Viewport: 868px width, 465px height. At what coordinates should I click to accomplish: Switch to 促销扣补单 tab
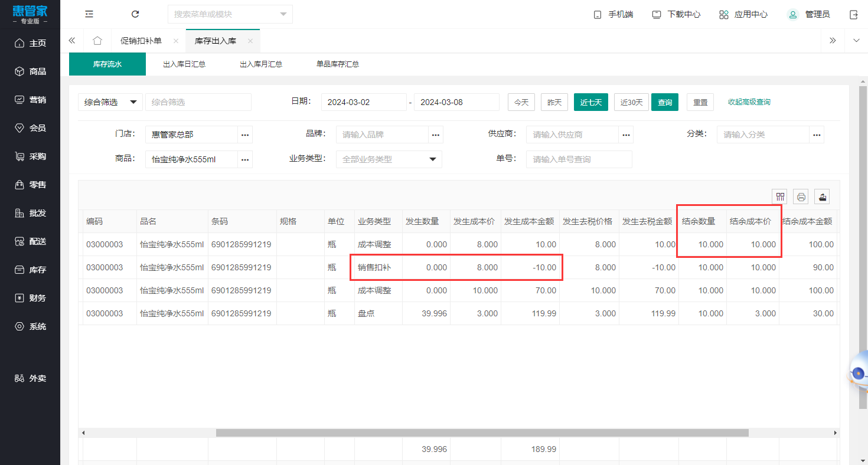pyautogui.click(x=141, y=41)
